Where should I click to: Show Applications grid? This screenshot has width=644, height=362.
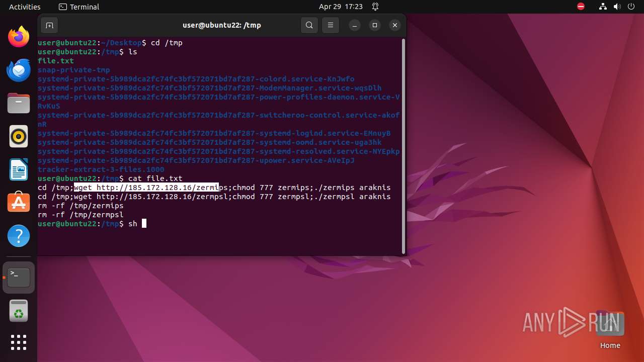pos(19,342)
